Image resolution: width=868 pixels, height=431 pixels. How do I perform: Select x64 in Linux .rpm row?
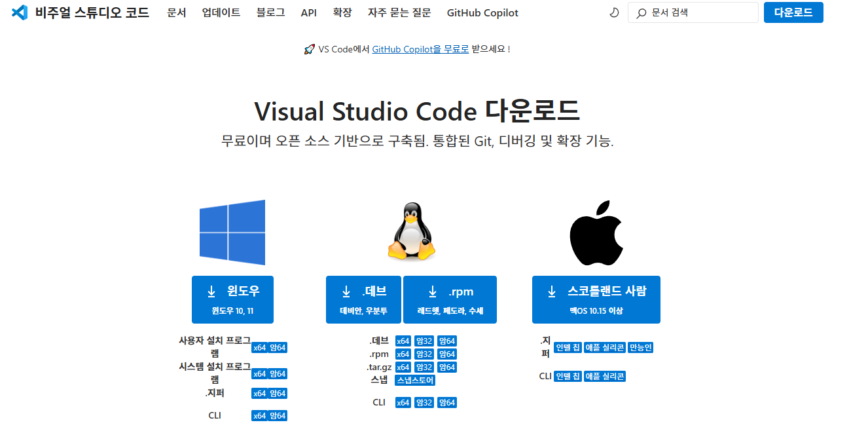(403, 354)
